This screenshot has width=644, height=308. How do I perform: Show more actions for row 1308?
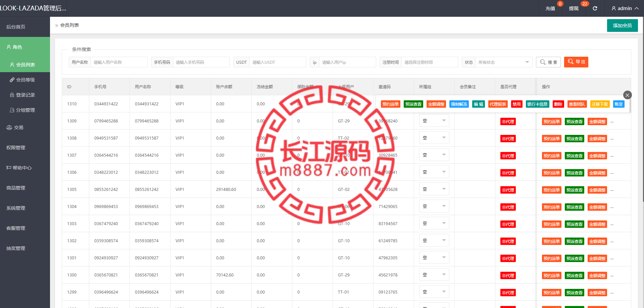tap(612, 139)
